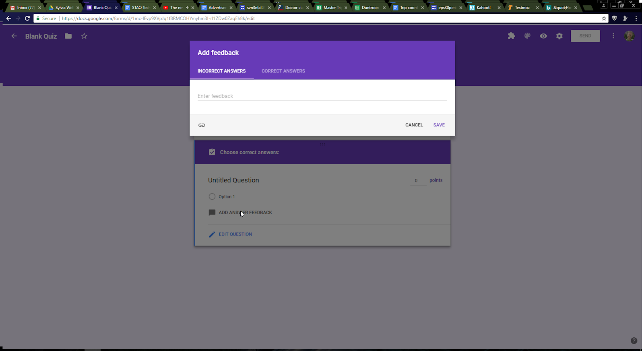The width and height of the screenshot is (644, 351).
Task: Click Cancel in the Add feedback dialog
Action: point(414,125)
